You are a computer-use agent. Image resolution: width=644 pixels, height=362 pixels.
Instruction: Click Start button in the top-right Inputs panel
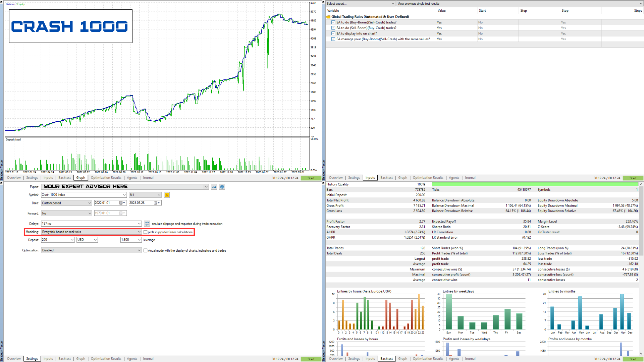coord(633,178)
